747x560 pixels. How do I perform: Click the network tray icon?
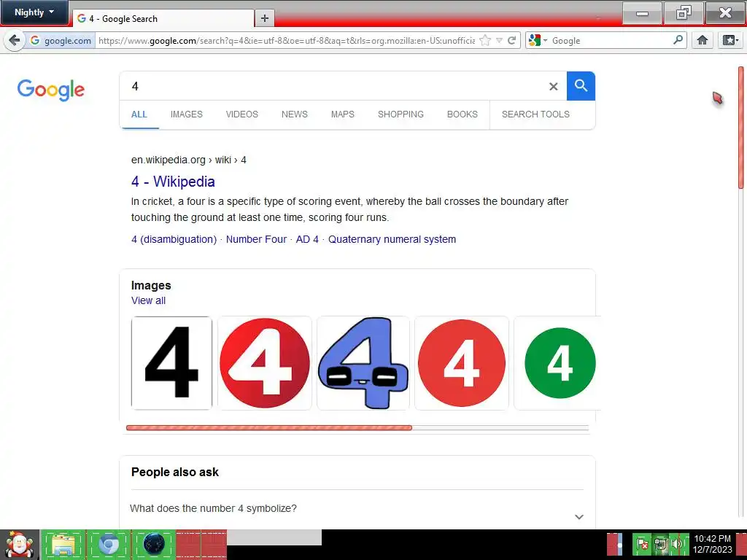pos(660,544)
